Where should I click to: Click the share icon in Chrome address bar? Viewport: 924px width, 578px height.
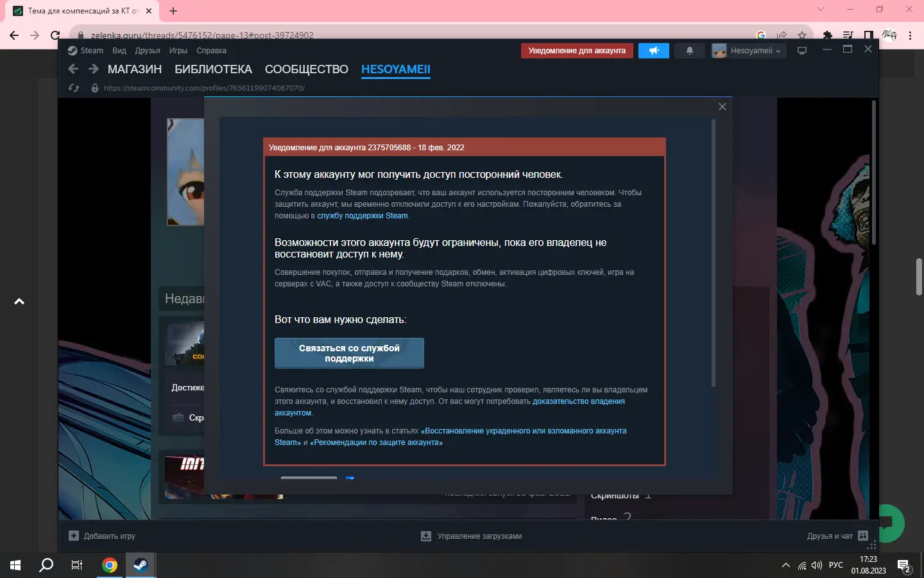[x=782, y=35]
